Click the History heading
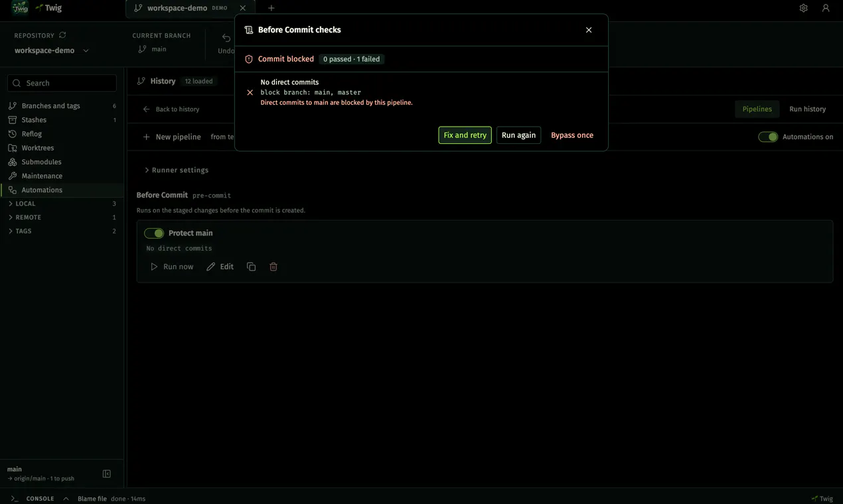843x504 pixels. (x=163, y=82)
